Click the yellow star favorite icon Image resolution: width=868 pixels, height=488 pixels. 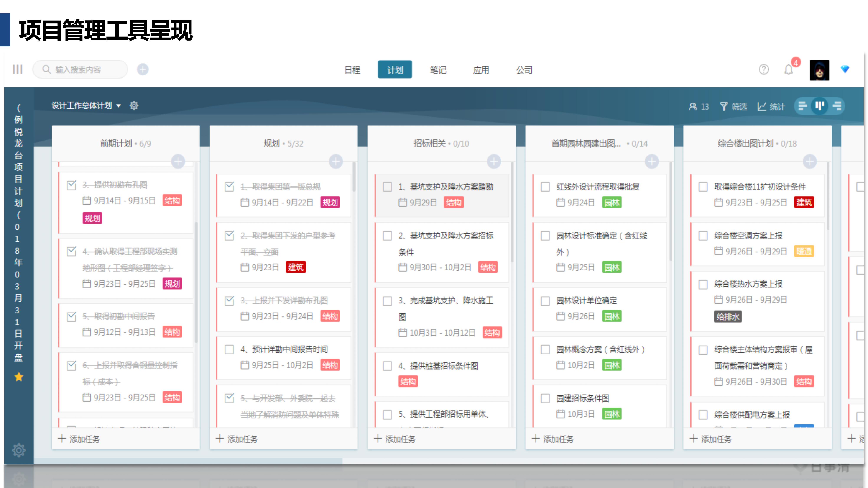19,377
